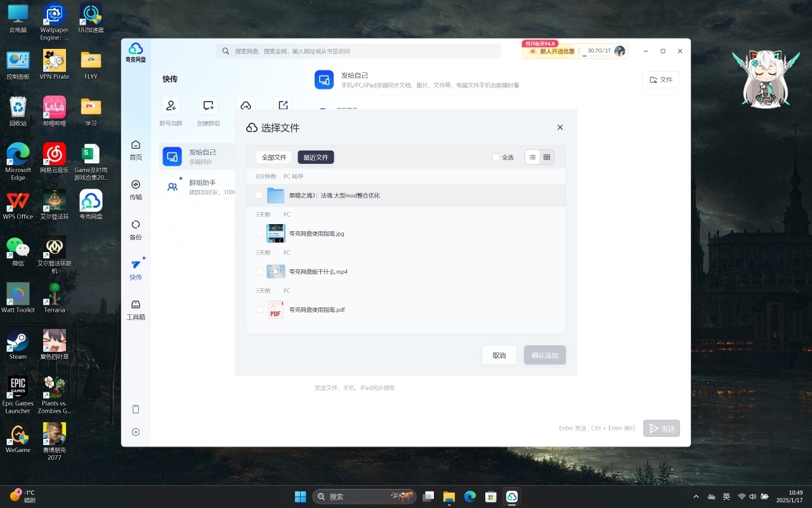The height and width of the screenshot is (508, 812).
Task: Click the PDF icon of 夸克网盘使用指南.pdf
Action: (276, 310)
